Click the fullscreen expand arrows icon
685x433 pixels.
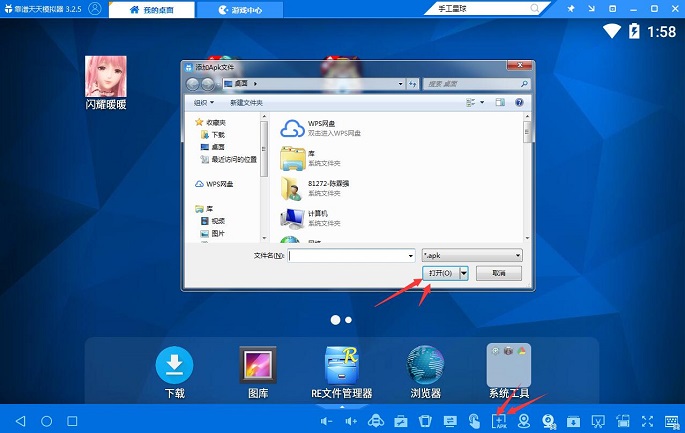tap(647, 421)
